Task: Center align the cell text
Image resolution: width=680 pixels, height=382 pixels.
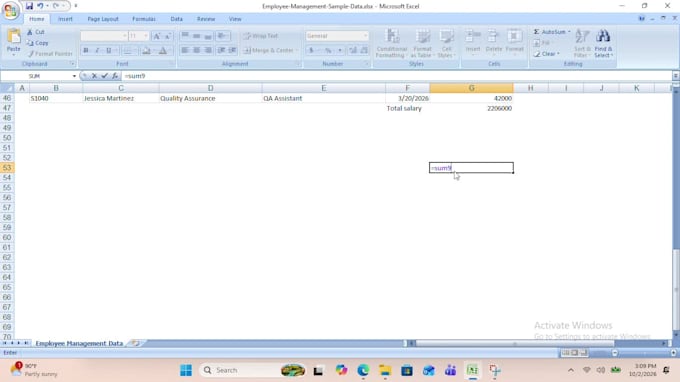Action: pos(196,50)
